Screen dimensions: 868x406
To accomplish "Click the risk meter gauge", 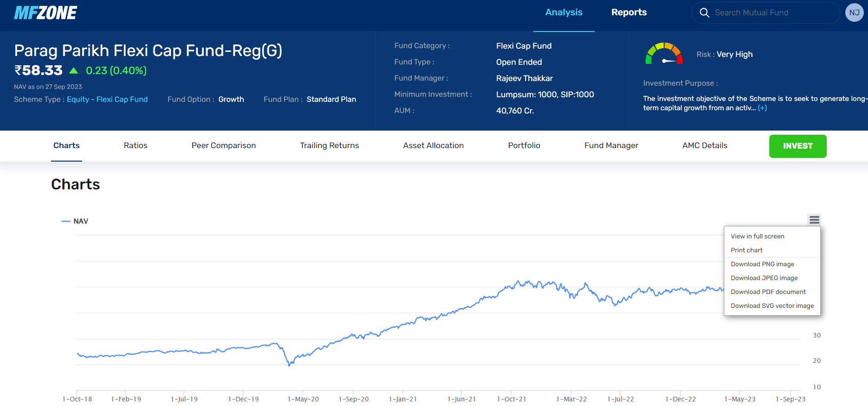I will [x=664, y=54].
